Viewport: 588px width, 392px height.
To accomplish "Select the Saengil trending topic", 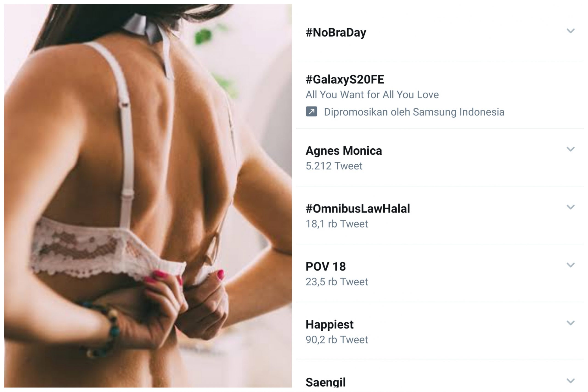I will pos(325,382).
